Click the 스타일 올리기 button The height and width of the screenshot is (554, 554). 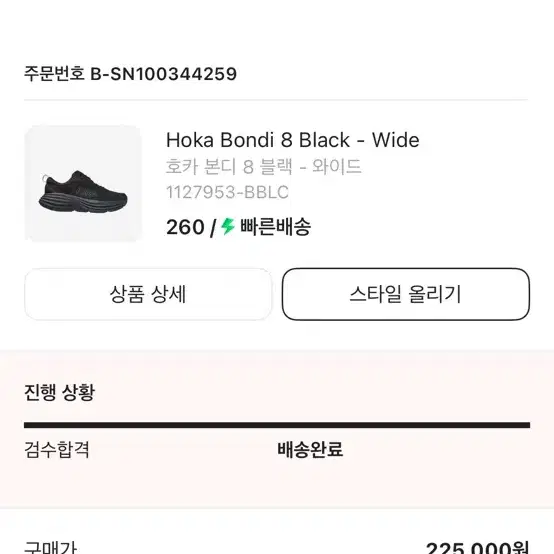pos(406,294)
